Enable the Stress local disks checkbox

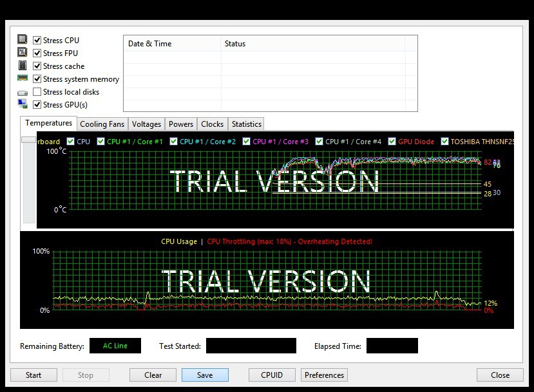[x=37, y=92]
